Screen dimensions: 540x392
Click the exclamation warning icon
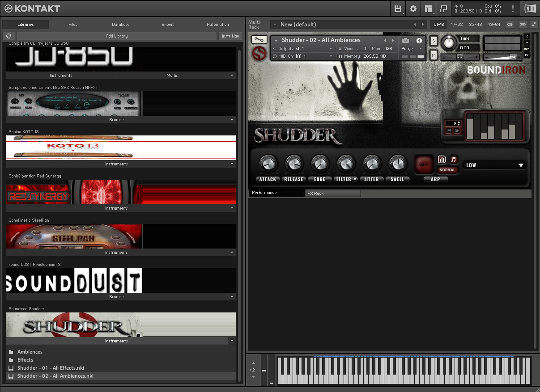click(513, 8)
